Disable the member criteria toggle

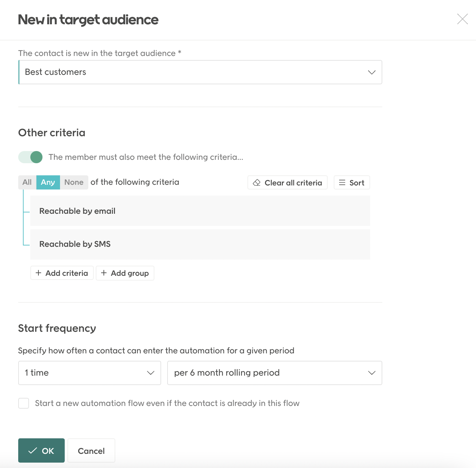point(30,157)
